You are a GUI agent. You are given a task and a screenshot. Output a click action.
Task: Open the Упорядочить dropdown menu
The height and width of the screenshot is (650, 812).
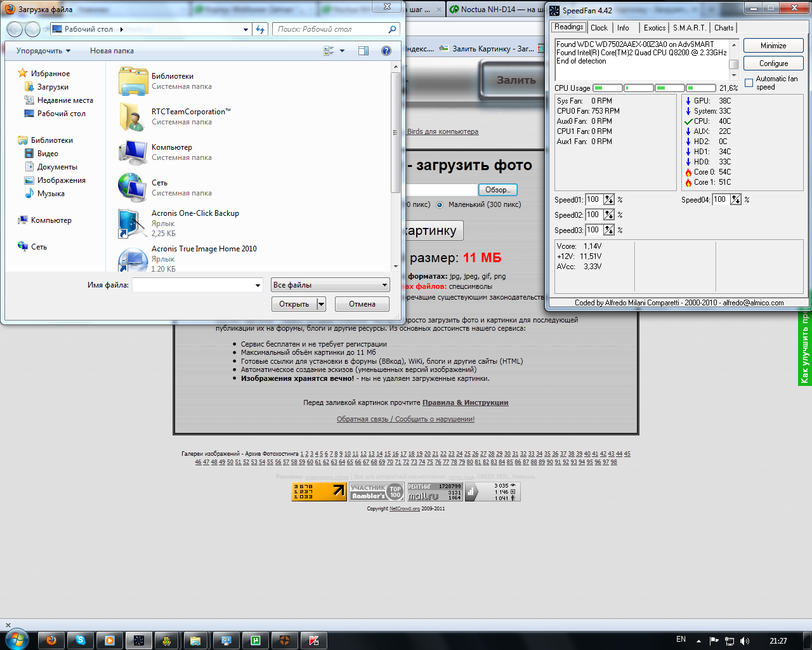click(x=43, y=51)
